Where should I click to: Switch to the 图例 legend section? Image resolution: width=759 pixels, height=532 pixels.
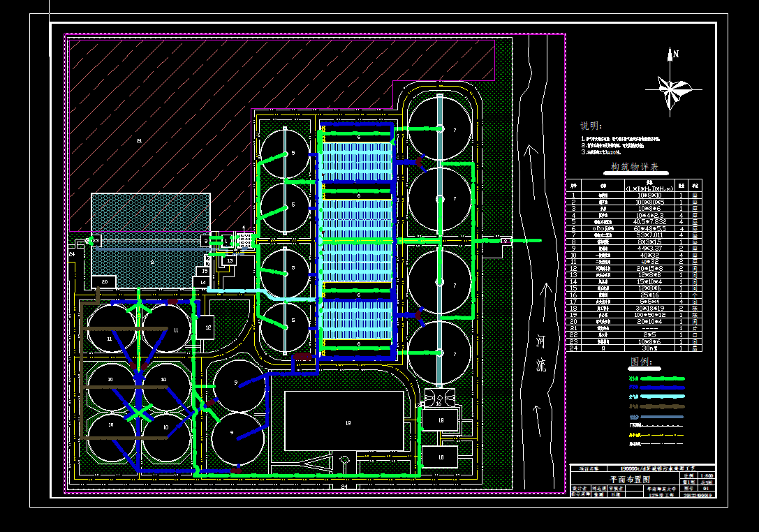point(640,361)
